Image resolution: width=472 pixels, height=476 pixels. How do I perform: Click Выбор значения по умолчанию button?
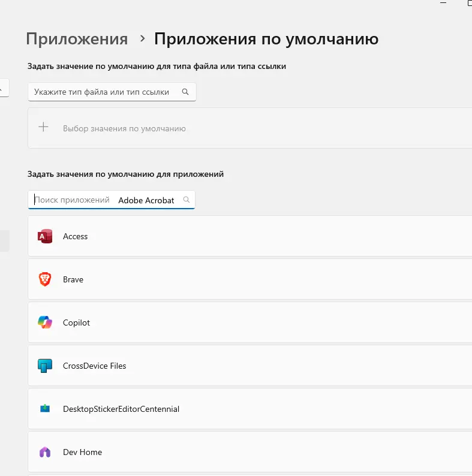pos(249,128)
